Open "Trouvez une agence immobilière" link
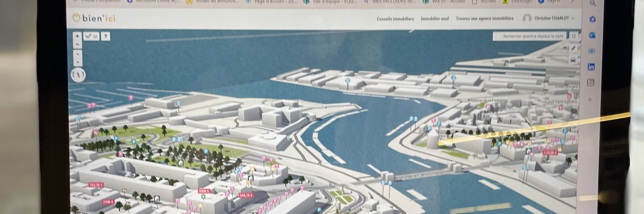The height and width of the screenshot is (214, 644). [484, 18]
